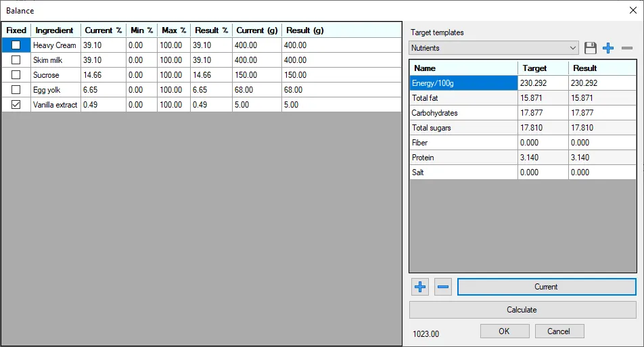Edit the Min % cell for Heavy Cream
The height and width of the screenshot is (347, 644).
(x=141, y=45)
